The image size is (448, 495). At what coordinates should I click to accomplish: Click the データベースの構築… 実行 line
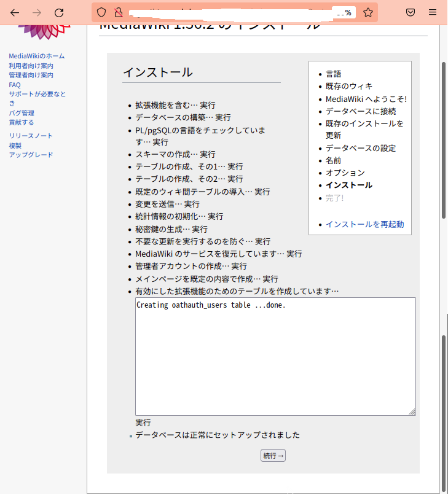pos(183,117)
